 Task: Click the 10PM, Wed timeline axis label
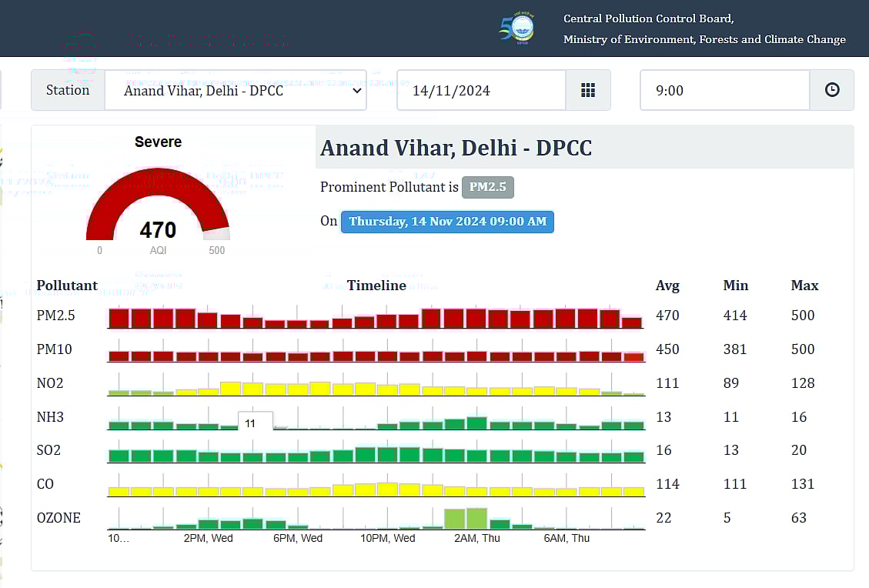[387, 538]
